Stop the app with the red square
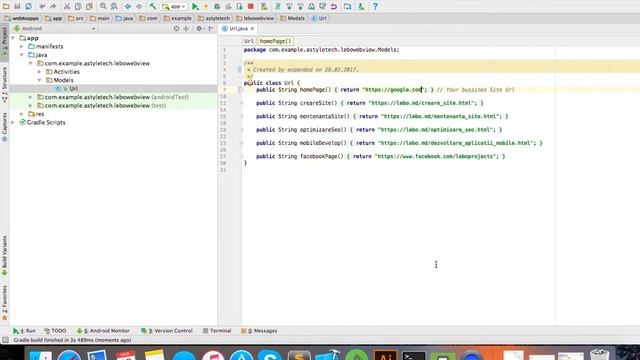The image size is (640, 360). tap(251, 6)
